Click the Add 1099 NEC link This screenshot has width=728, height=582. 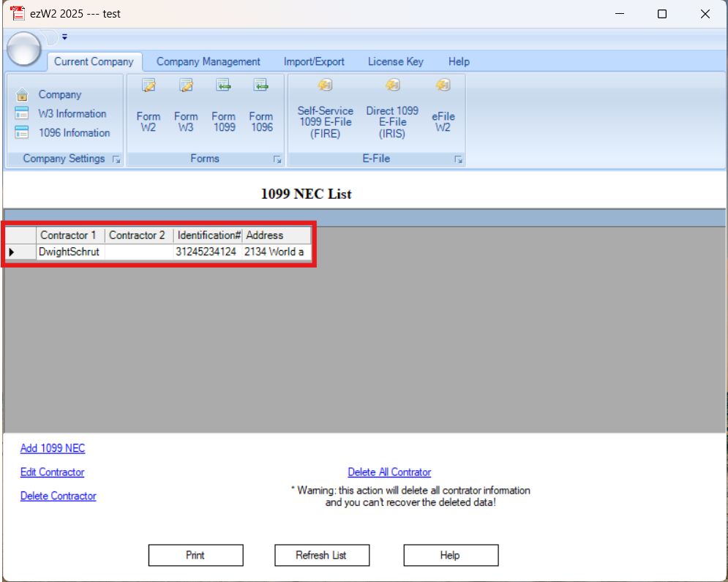pos(52,448)
